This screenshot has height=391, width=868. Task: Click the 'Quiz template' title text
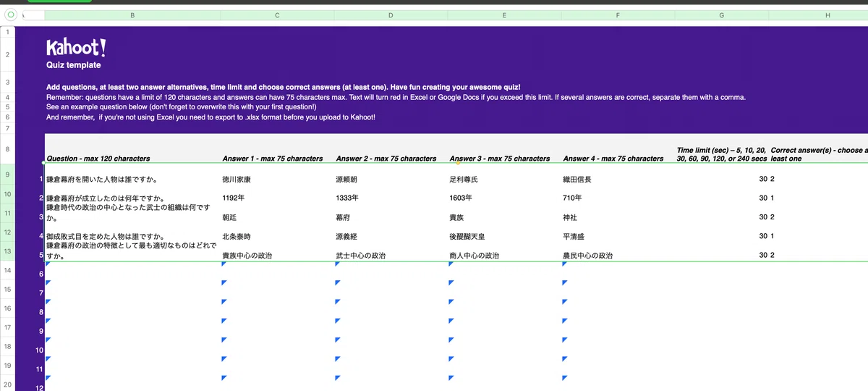(74, 65)
